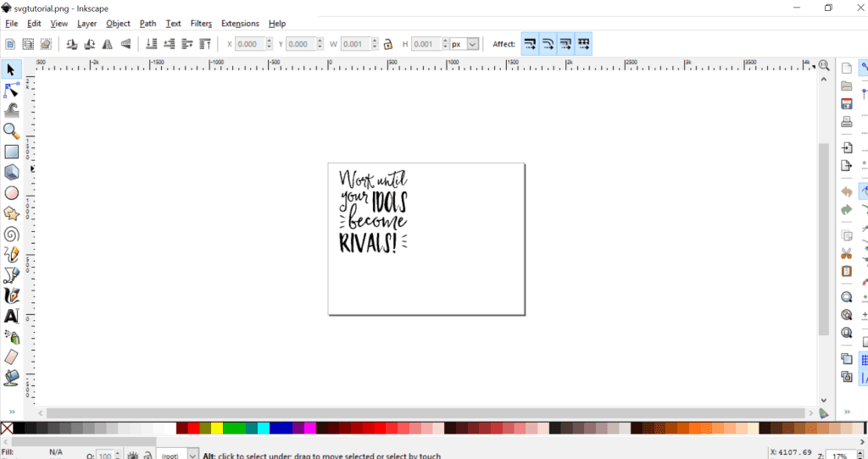Click the Open folder icon
The width and height of the screenshot is (868, 459).
(847, 86)
